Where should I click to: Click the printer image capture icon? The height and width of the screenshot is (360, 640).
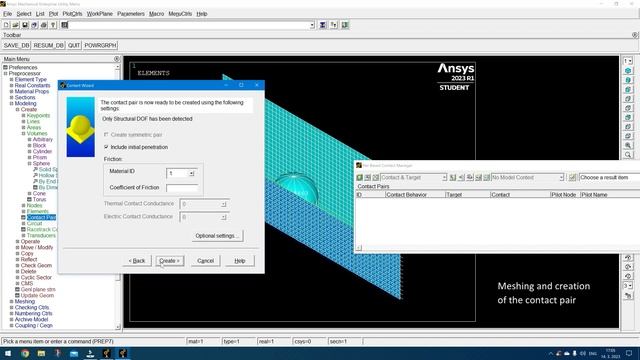pos(44,25)
